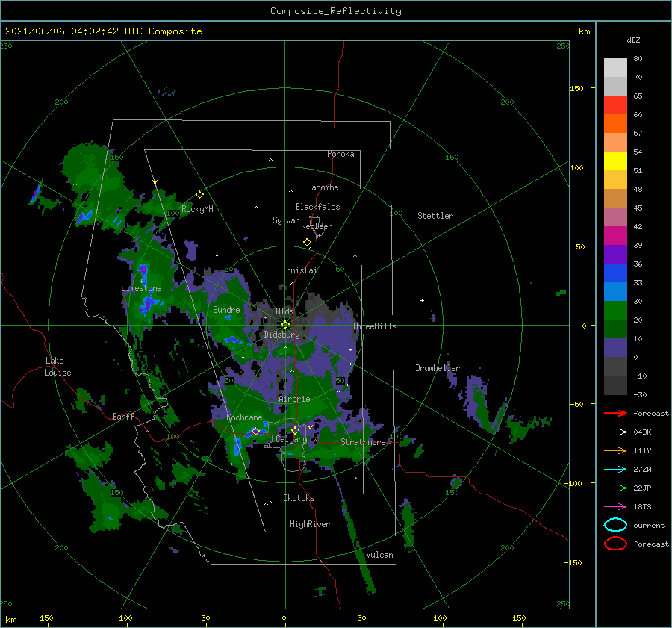Click the Sylvan label on the map

(286, 220)
